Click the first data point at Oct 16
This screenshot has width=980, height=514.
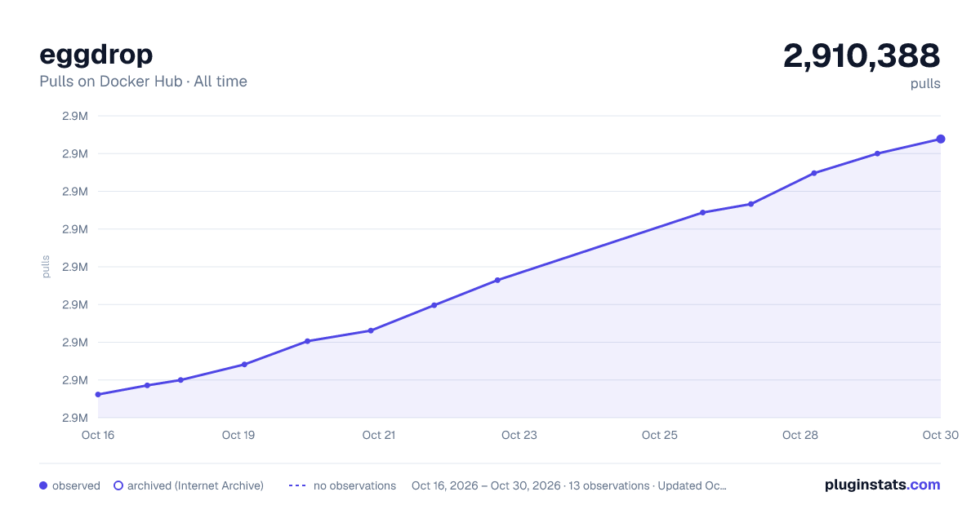click(x=98, y=394)
